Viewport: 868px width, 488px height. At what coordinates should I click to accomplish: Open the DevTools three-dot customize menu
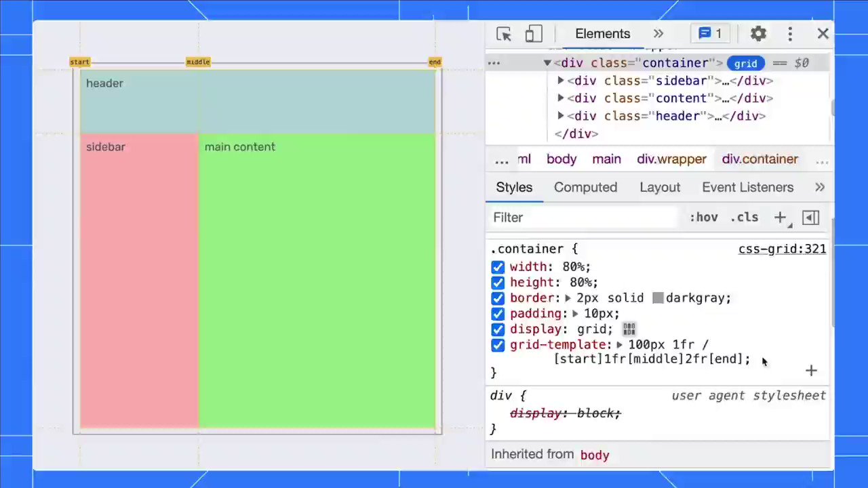click(x=790, y=34)
